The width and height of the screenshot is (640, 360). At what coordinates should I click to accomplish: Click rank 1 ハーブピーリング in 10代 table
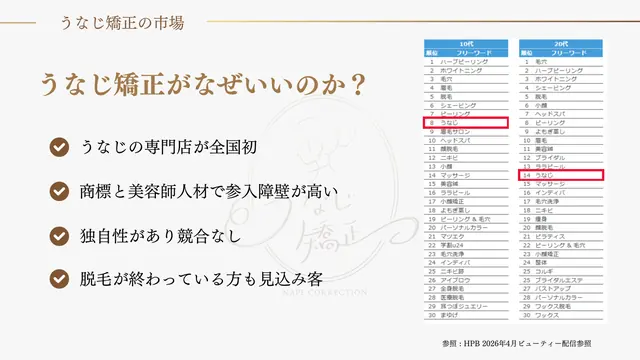[466, 62]
